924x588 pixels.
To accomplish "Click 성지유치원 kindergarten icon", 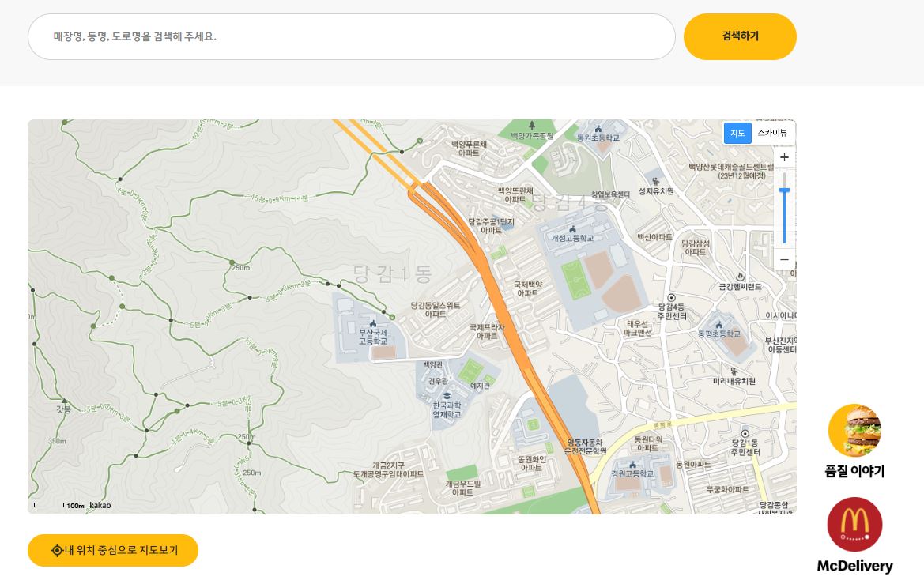I will pos(656,182).
